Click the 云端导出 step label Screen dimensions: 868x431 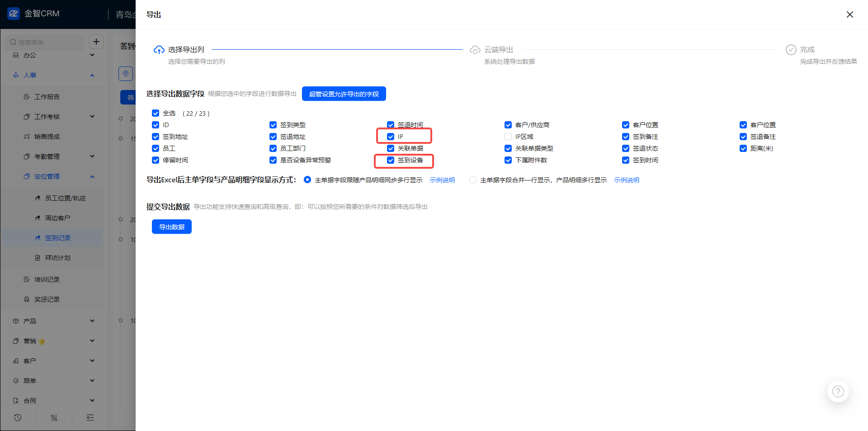(499, 49)
